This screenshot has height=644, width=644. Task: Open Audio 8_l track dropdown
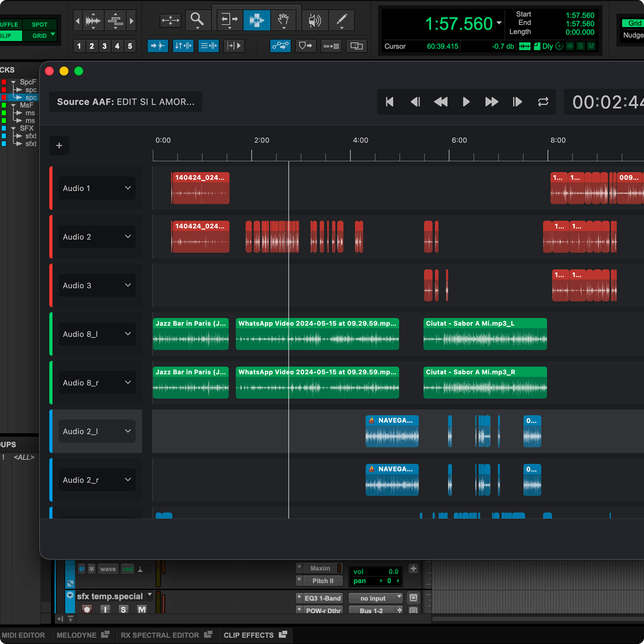click(x=128, y=334)
